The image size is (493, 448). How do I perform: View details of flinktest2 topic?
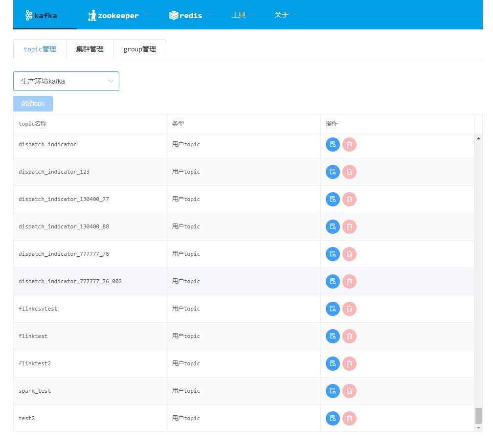333,363
